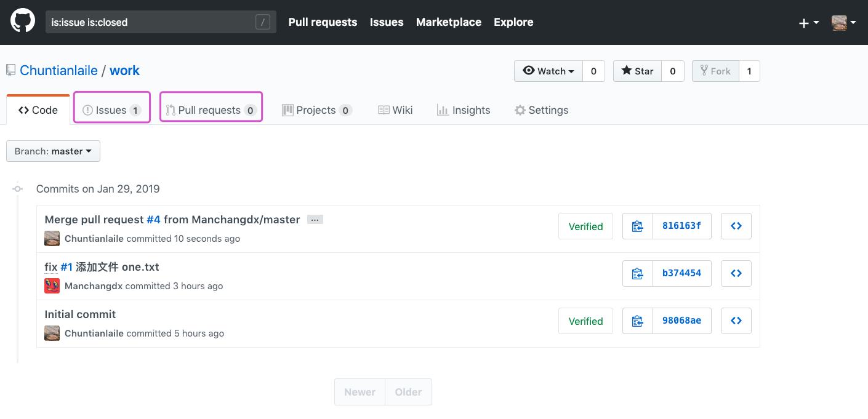
Task: Open the Chuntianlaile owner link
Action: click(x=58, y=70)
